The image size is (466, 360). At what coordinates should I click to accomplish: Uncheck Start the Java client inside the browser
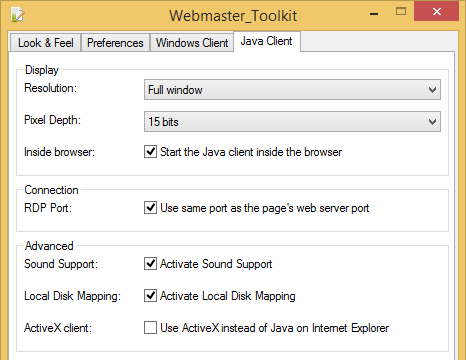pos(150,152)
